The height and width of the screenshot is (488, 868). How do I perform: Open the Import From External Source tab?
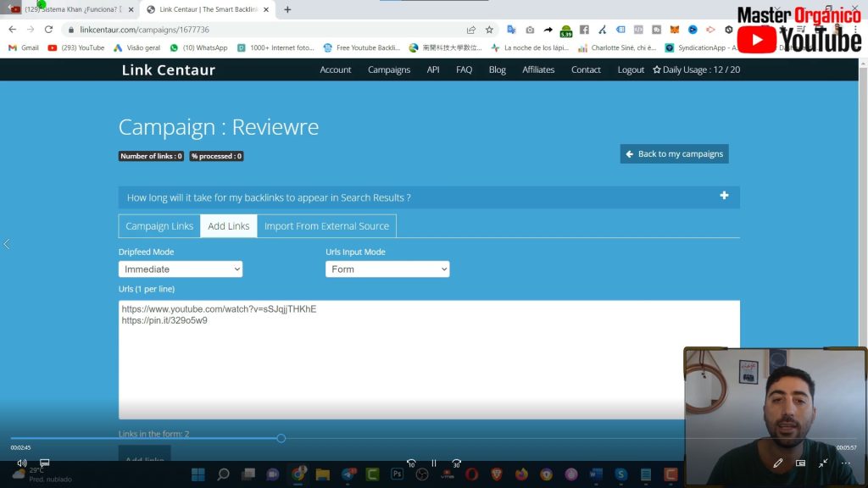326,225
